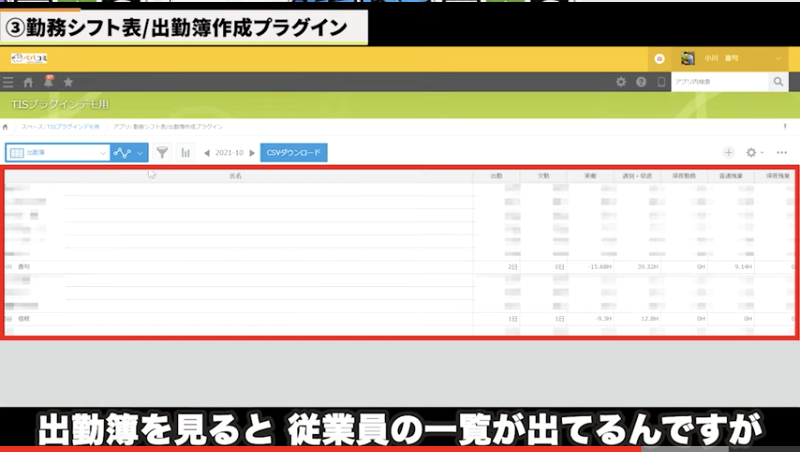
Task: Open the 出勤簿 view dropdown
Action: [57, 153]
